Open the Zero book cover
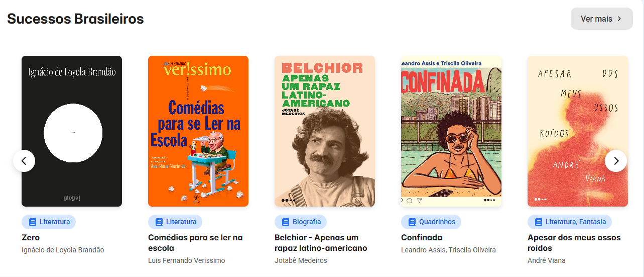This screenshot has width=644, height=277. click(x=72, y=131)
